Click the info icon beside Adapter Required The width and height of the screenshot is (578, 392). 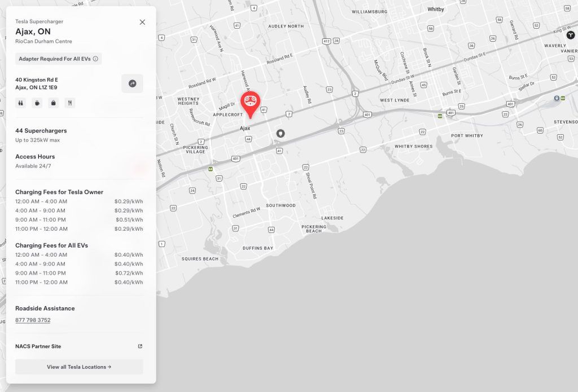pyautogui.click(x=95, y=59)
